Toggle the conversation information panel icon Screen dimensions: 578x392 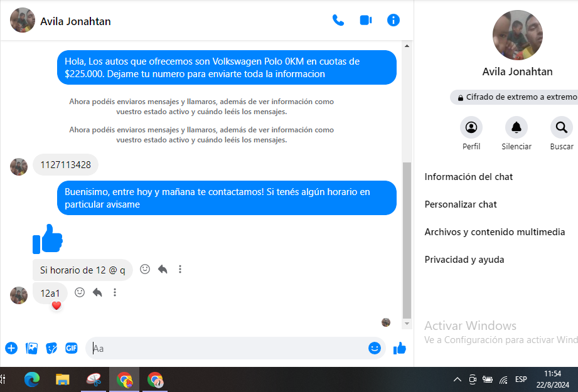click(x=393, y=20)
